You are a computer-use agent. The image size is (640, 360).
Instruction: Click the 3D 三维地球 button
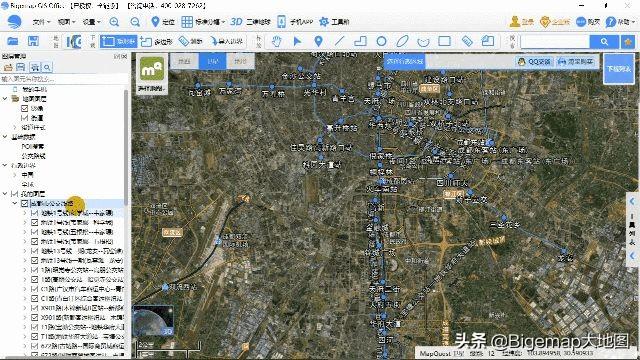tap(250, 22)
